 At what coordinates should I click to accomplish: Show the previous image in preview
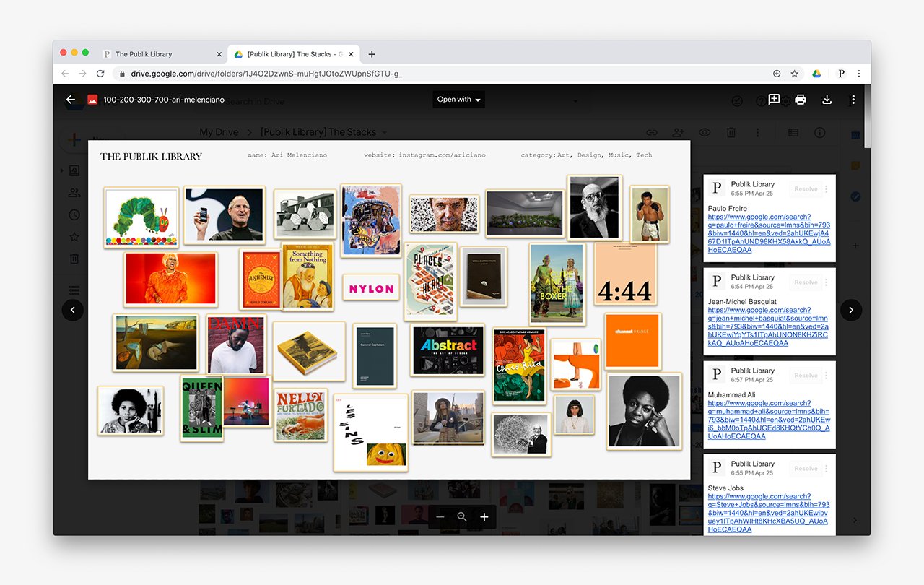73,310
